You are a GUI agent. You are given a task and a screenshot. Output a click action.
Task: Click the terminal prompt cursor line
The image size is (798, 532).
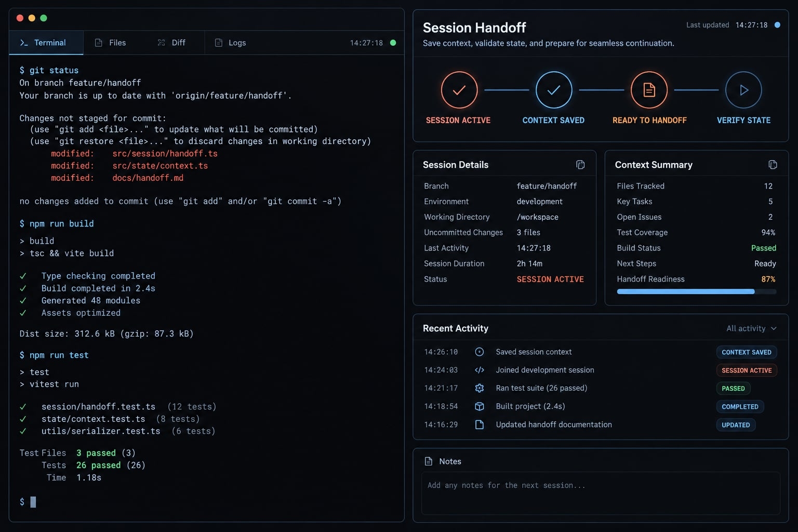click(x=28, y=502)
